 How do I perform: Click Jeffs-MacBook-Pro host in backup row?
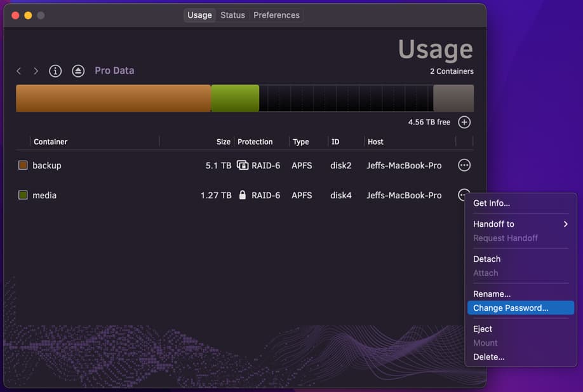coord(404,165)
